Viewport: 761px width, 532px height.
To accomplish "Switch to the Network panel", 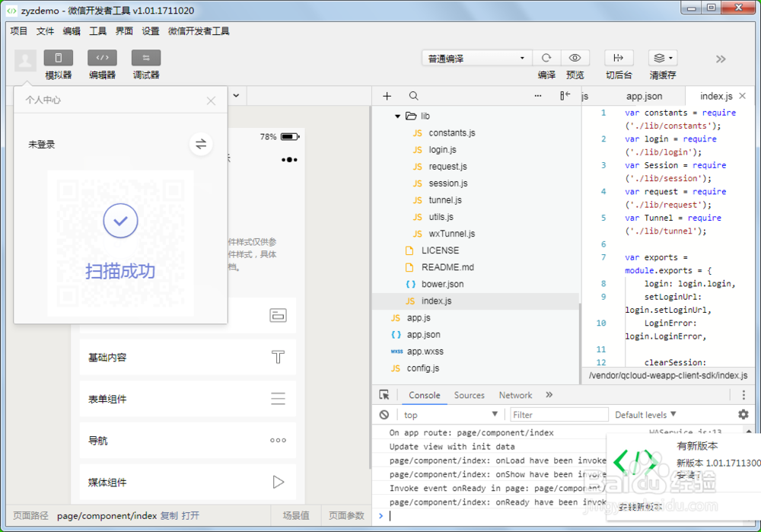I will [515, 395].
